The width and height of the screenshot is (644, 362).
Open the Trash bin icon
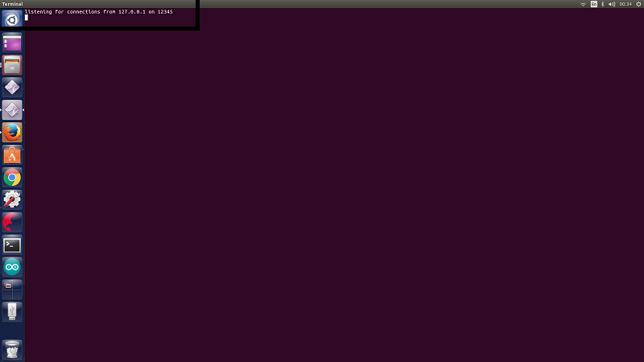(12, 350)
